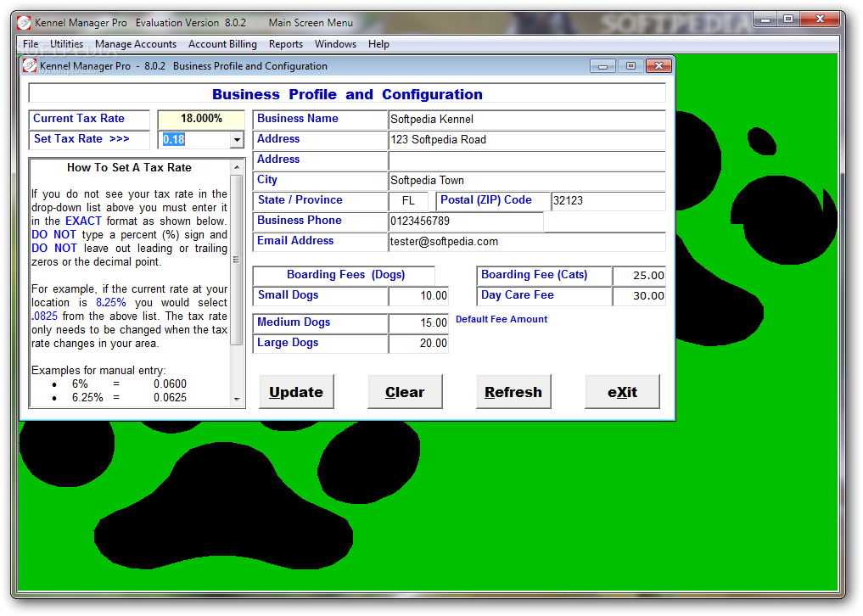Click the Large Dogs label
Image resolution: width=863 pixels, height=616 pixels.
pos(288,343)
